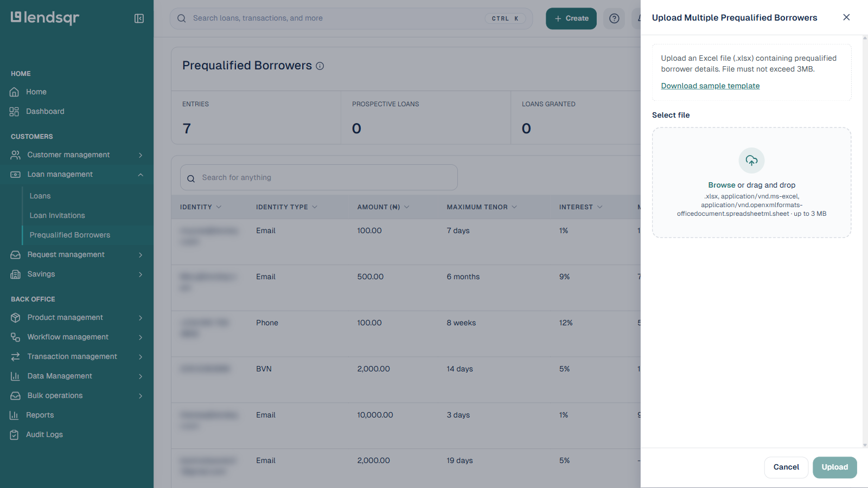The width and height of the screenshot is (868, 488).
Task: Click the Upload button
Action: coord(834,467)
